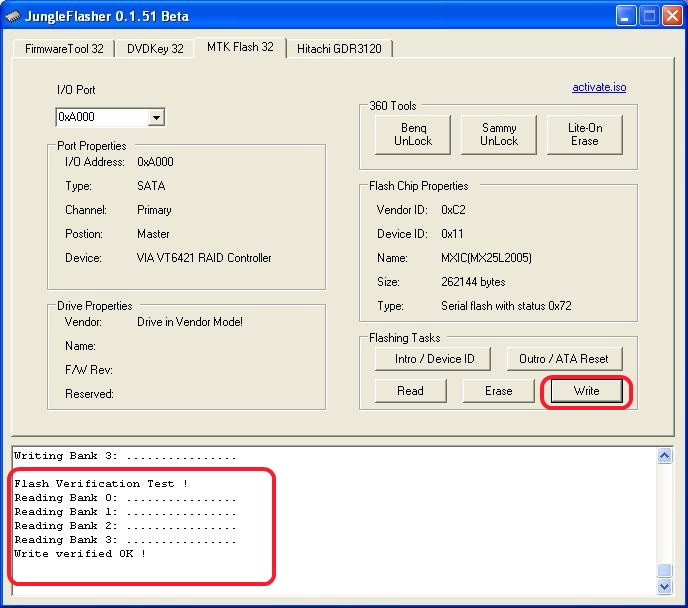Image resolution: width=688 pixels, height=608 pixels.
Task: Click the Lite-On Erase button
Action: pos(584,135)
